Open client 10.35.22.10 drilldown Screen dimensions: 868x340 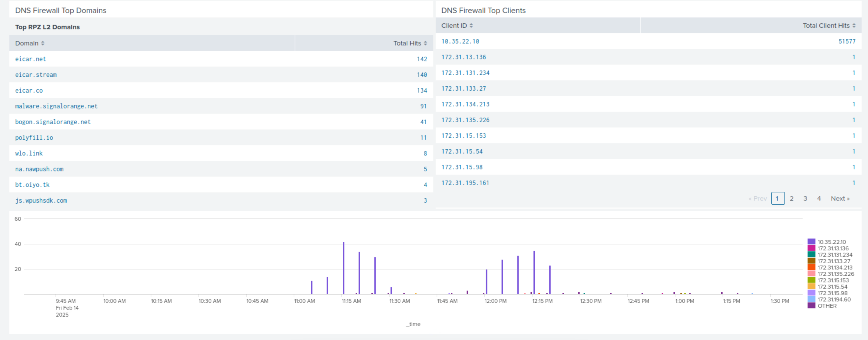(x=460, y=42)
